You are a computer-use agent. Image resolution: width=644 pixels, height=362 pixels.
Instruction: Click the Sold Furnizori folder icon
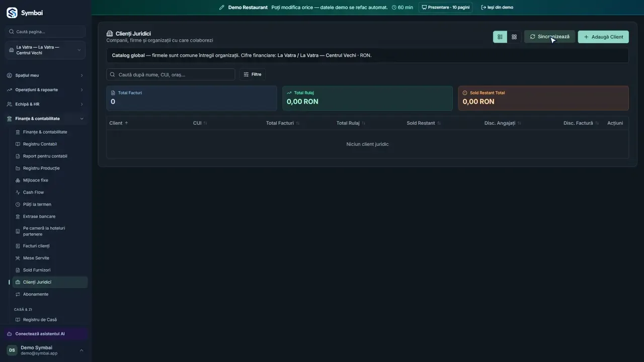point(18,270)
